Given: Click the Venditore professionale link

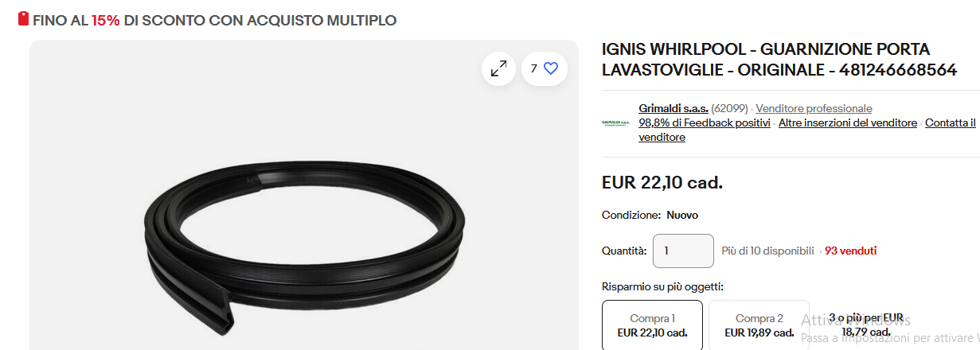Looking at the screenshot, I should point(814,108).
